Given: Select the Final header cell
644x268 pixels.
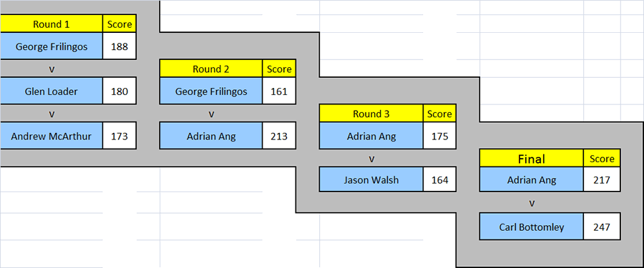Looking at the screenshot, I should [x=531, y=159].
